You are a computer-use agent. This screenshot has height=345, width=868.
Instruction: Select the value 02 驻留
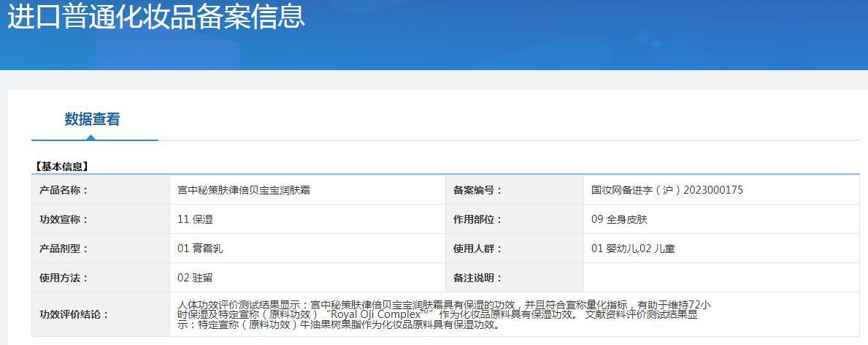pos(195,277)
